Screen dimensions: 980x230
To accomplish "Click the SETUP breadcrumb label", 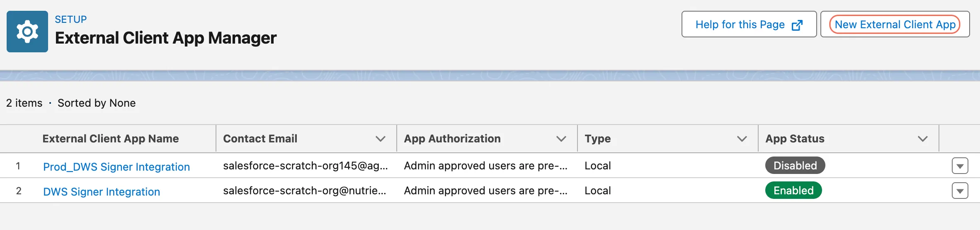I will [x=71, y=20].
